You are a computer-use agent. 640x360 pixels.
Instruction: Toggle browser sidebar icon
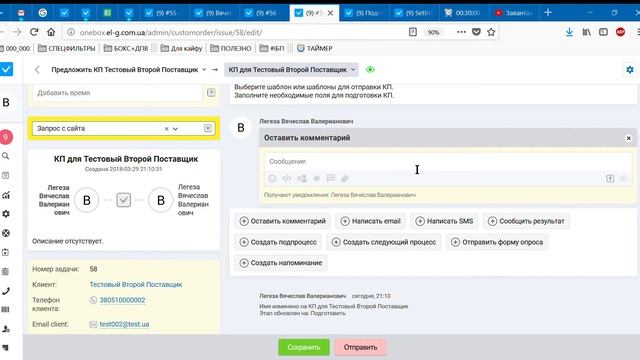[x=603, y=32]
